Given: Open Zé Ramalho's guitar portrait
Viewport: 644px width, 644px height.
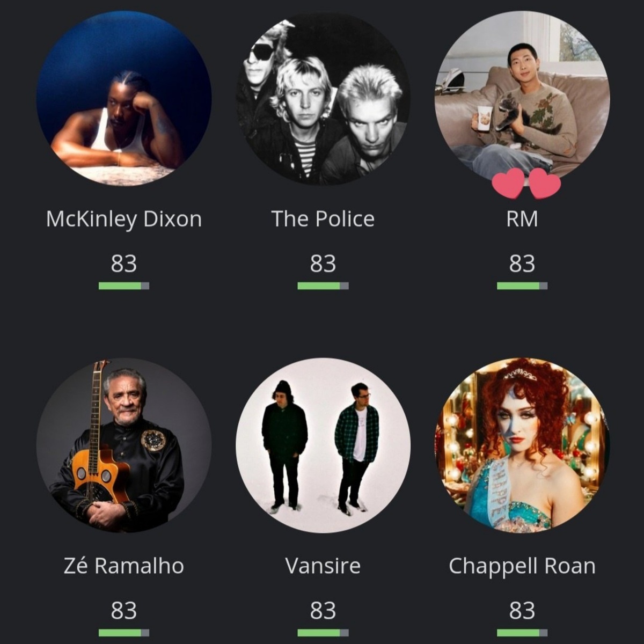Looking at the screenshot, I should tap(124, 445).
